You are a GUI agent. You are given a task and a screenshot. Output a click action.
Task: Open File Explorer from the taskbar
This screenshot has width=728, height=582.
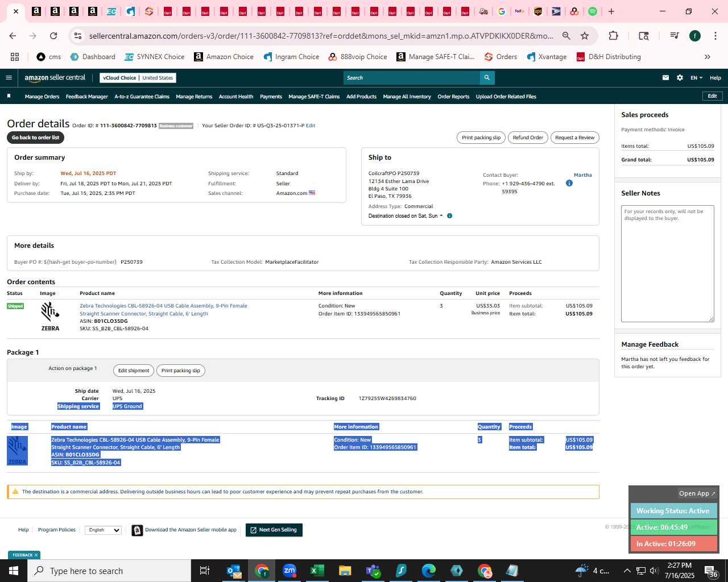[x=345, y=571]
